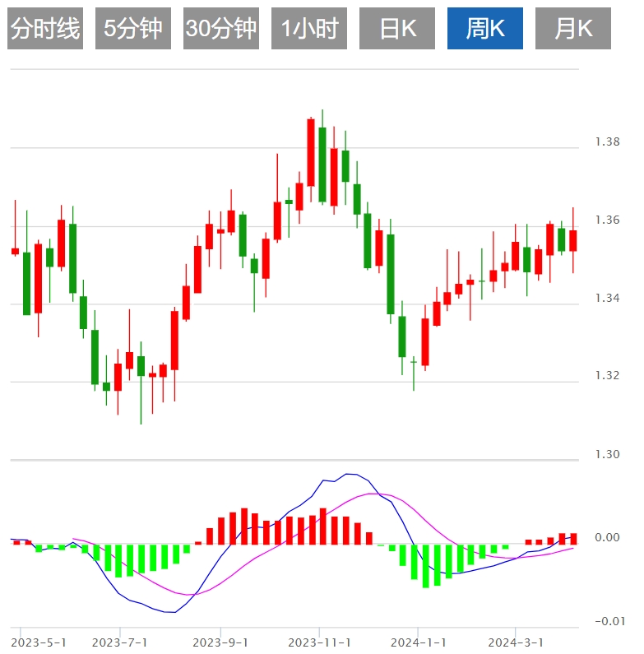This screenshot has width=644, height=654.
Task: Click the tallest red candle near the November 2023 peak
Action: [311, 153]
